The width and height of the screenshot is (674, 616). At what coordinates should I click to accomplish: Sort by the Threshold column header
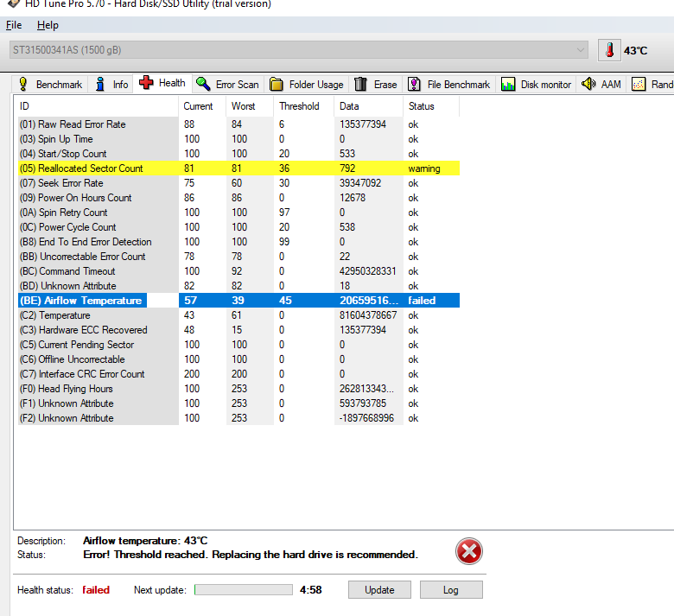(304, 106)
